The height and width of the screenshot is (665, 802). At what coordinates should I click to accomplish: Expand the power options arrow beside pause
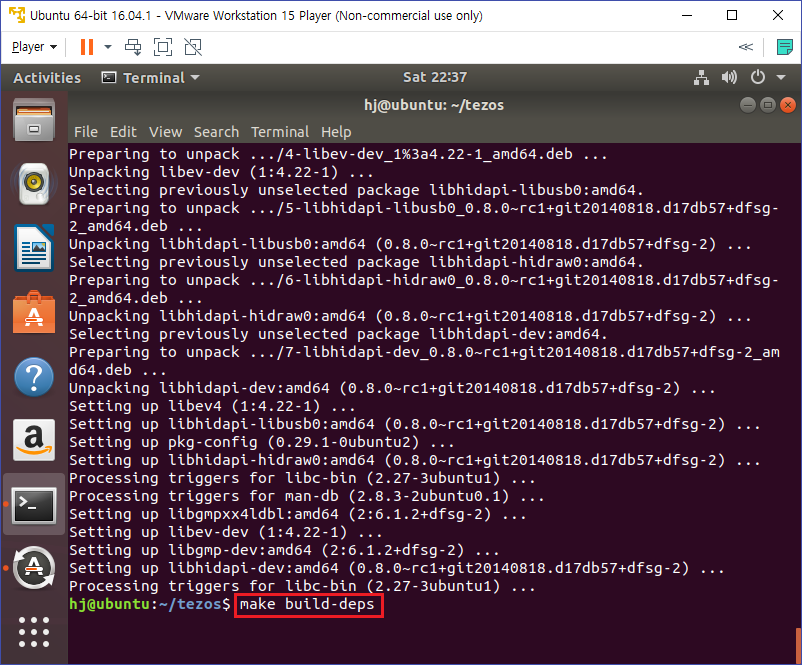point(108,47)
